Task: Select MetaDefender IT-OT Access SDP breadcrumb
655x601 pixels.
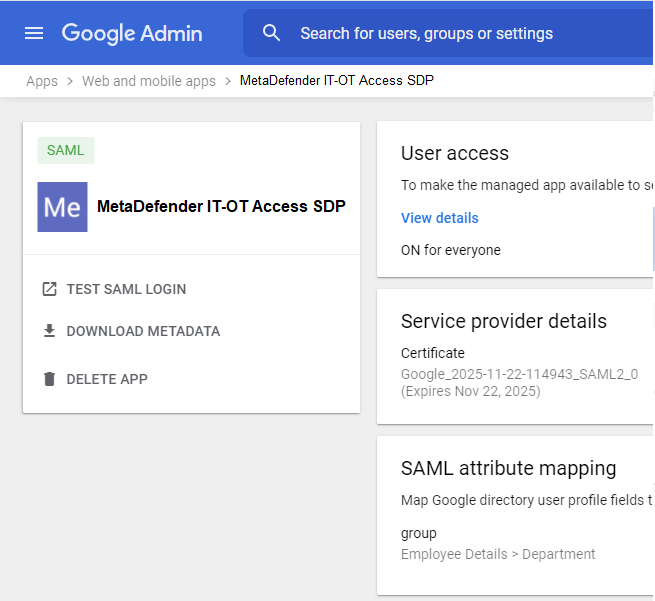Action: coord(337,81)
